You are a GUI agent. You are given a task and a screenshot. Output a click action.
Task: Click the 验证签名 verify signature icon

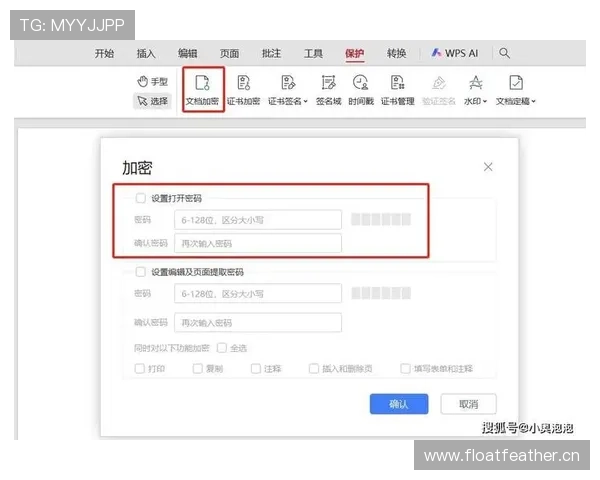point(439,82)
